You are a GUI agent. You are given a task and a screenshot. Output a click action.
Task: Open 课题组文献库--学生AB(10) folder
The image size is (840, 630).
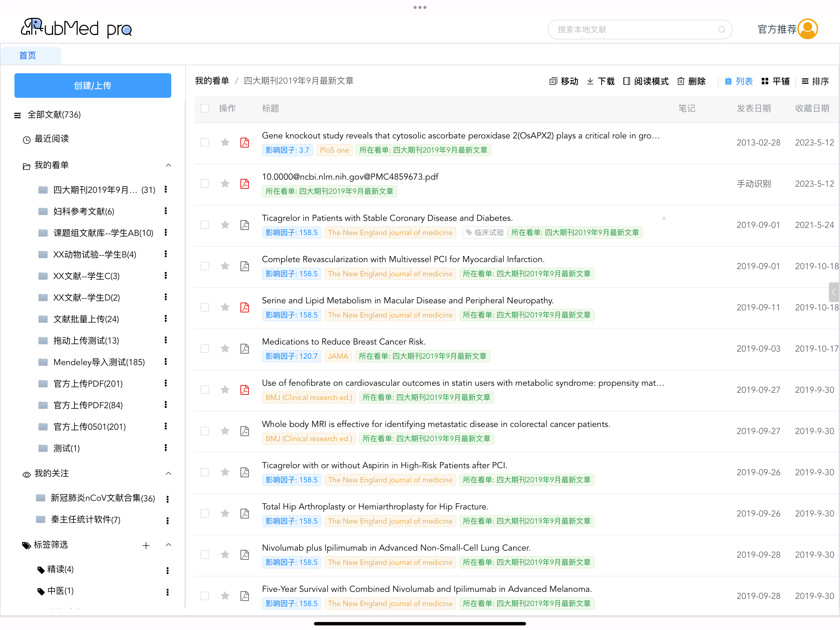103,233
